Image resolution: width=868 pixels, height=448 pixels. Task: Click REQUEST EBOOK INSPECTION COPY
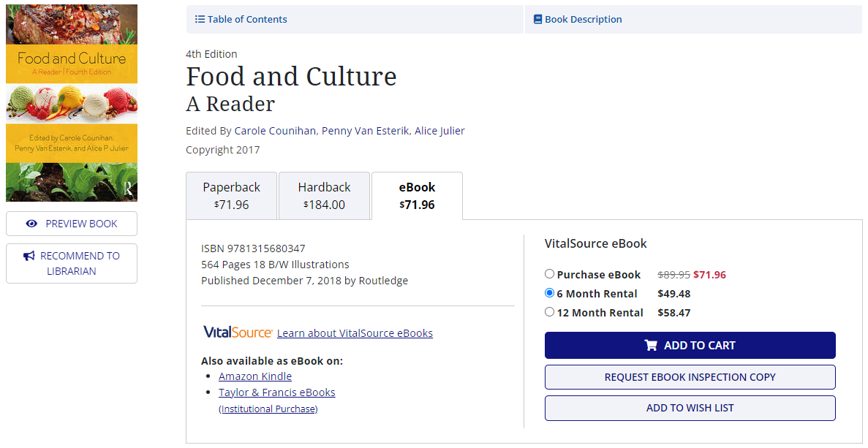(x=690, y=376)
